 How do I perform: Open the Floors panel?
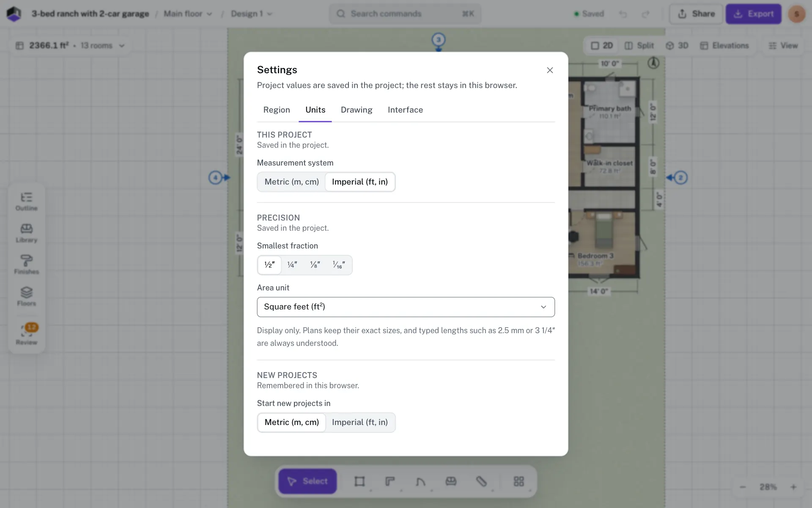[x=27, y=297]
